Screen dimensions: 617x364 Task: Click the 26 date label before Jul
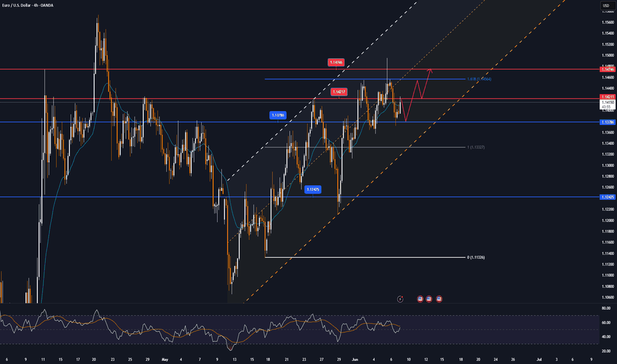point(512,359)
